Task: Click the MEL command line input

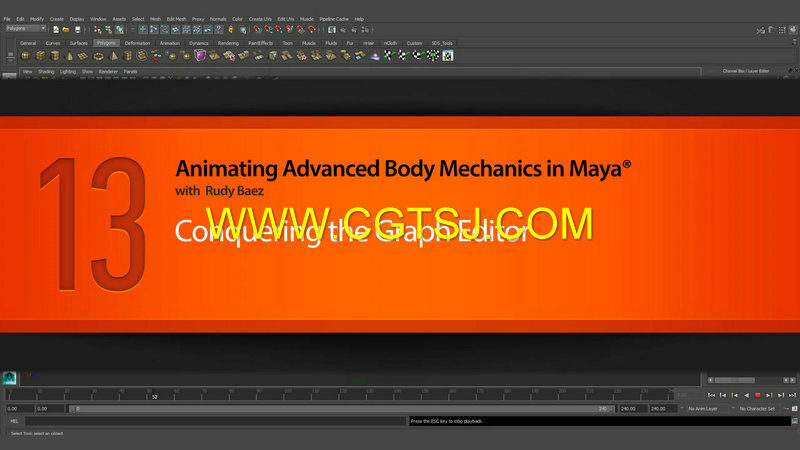Action: coord(216,421)
